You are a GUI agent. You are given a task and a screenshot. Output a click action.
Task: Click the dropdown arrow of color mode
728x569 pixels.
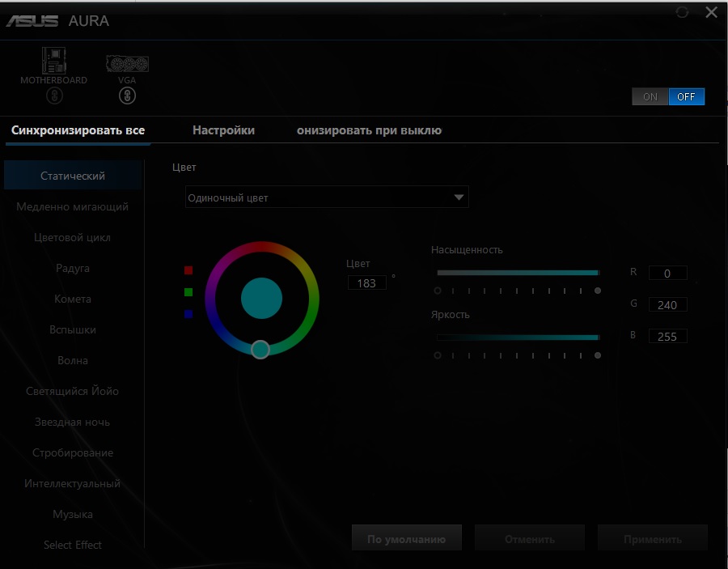[x=459, y=197]
